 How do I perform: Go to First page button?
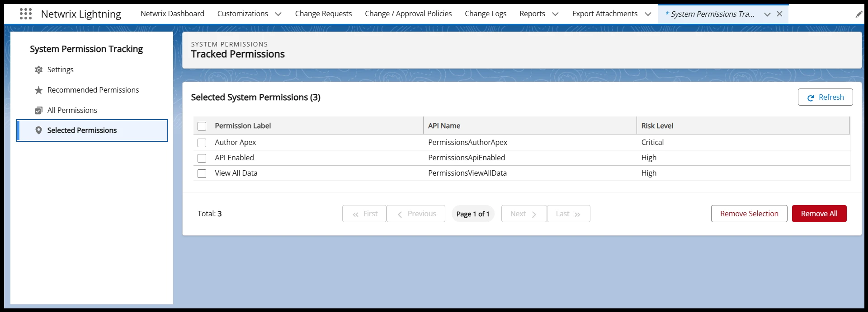click(x=364, y=214)
